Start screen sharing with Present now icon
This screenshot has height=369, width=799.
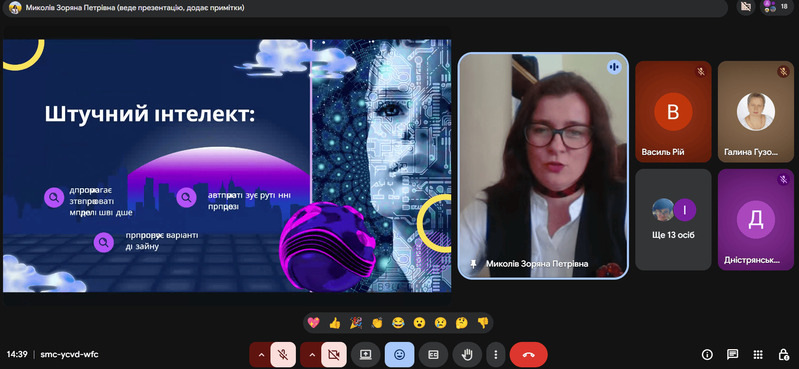365,355
